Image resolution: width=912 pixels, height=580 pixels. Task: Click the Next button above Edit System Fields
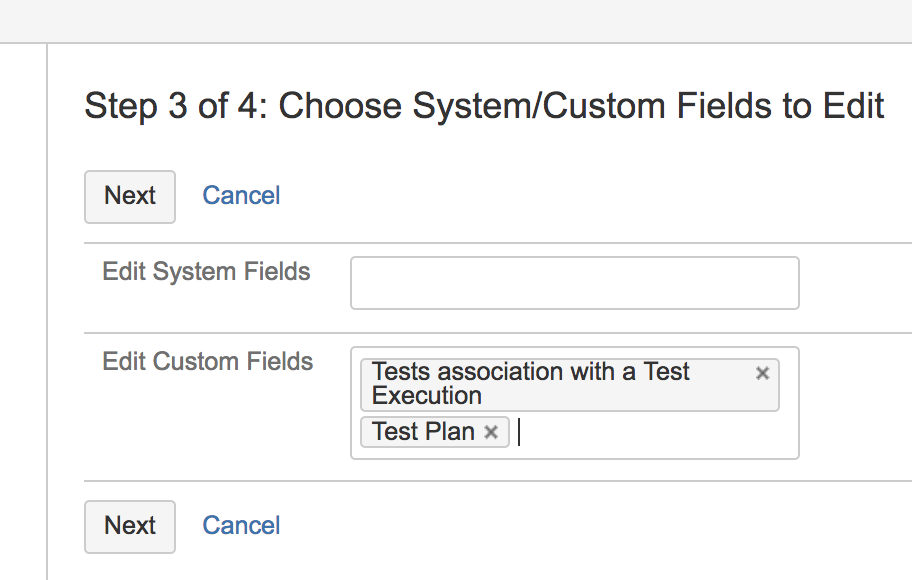pos(130,197)
